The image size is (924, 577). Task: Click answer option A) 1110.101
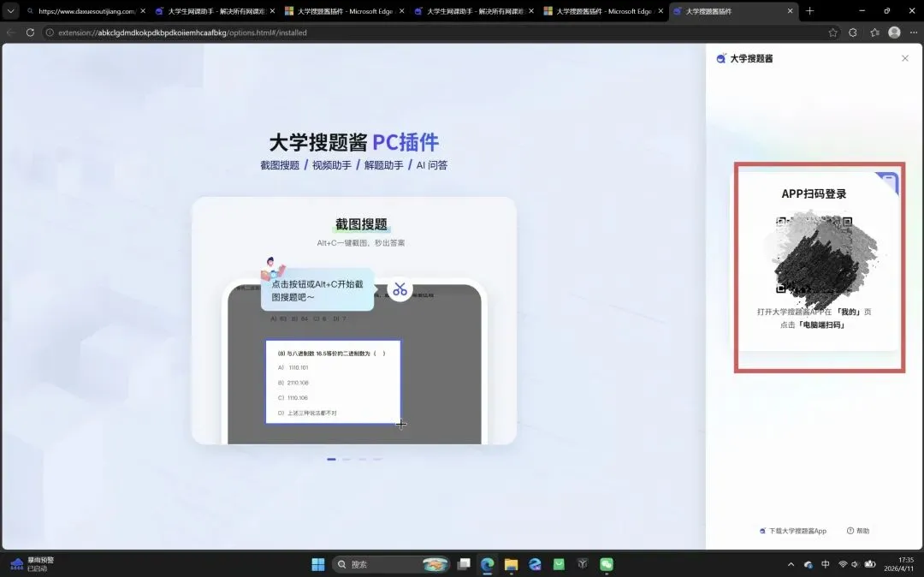coord(293,368)
